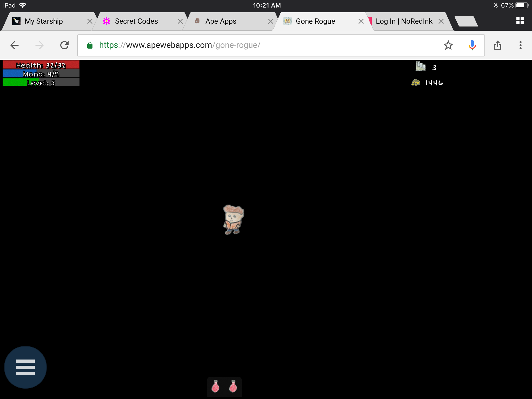Viewport: 532px width, 399px height.
Task: Tap the Wi-Fi status icon
Action: pos(23,5)
